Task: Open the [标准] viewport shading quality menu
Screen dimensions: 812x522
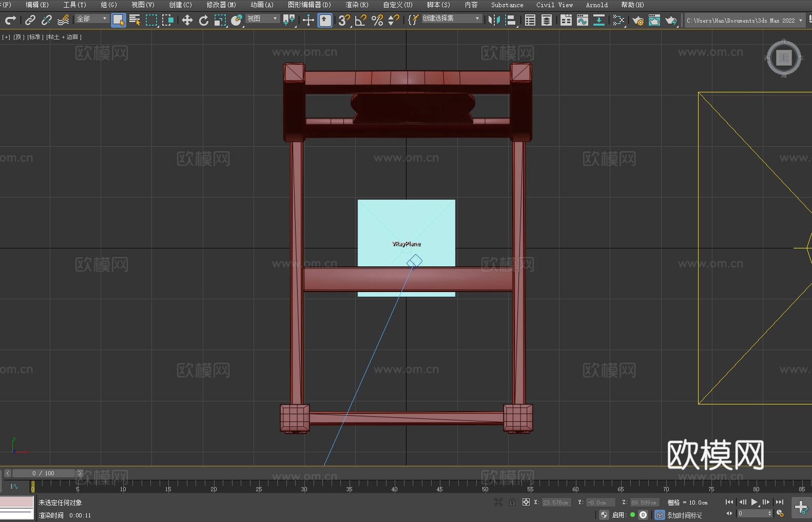Action: [34, 37]
